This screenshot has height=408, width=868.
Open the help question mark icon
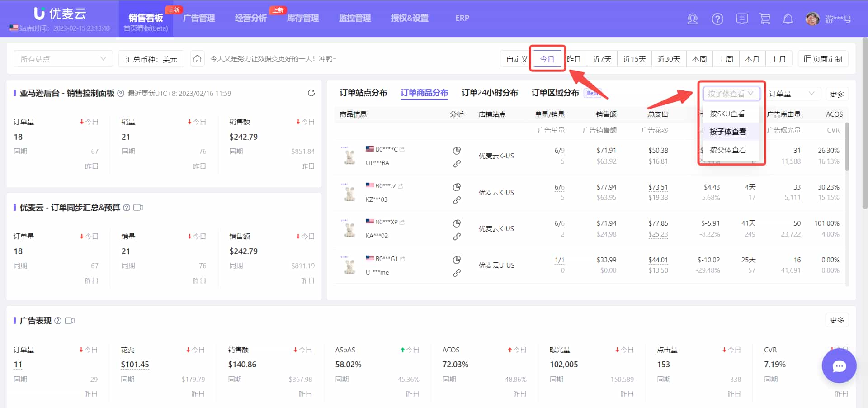coord(717,19)
